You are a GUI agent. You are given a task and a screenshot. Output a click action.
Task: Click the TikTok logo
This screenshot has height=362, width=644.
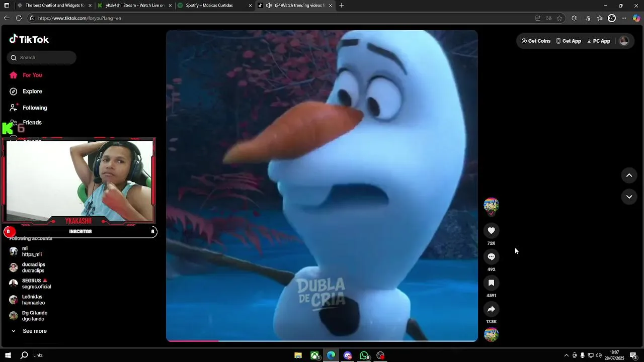(x=29, y=39)
